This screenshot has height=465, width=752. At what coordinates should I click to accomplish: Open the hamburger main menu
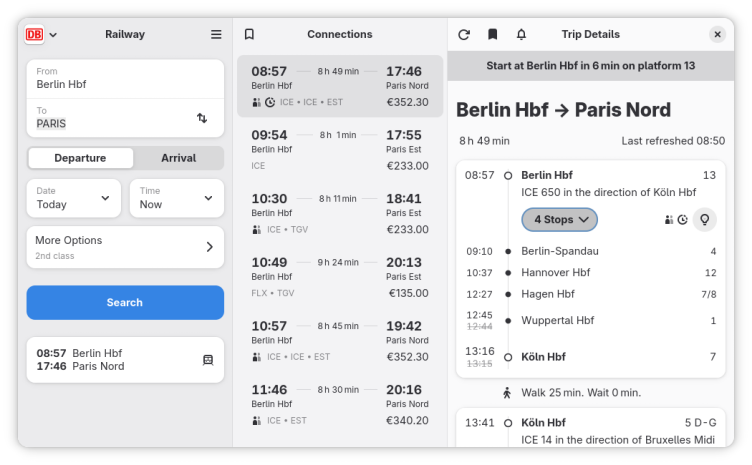tap(216, 34)
